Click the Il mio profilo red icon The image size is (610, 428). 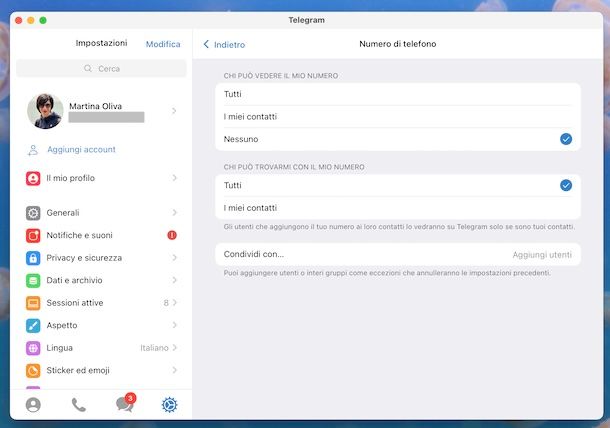[33, 178]
